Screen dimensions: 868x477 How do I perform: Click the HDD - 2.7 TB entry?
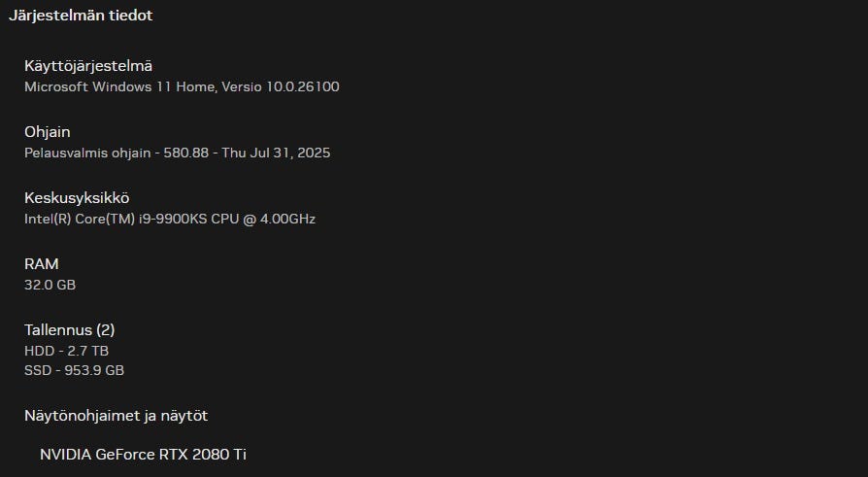66,351
